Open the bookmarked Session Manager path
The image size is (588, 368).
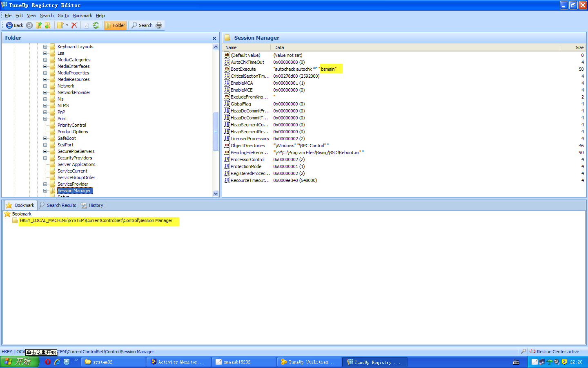[96, 221]
